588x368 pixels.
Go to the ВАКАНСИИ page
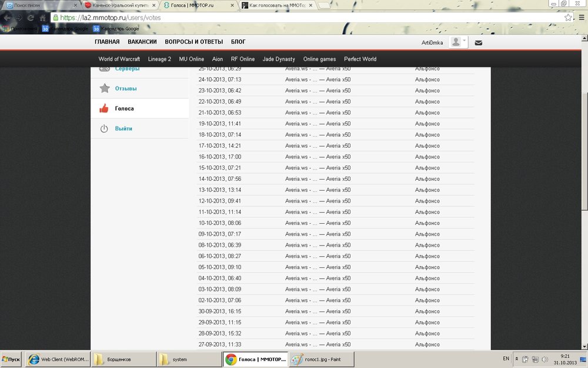142,42
